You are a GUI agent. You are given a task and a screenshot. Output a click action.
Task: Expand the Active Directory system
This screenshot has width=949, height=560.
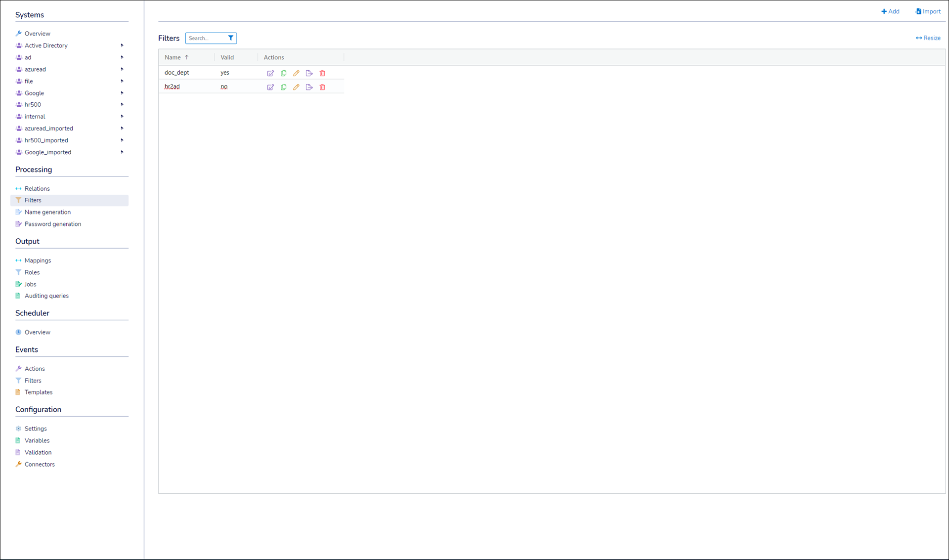click(122, 45)
